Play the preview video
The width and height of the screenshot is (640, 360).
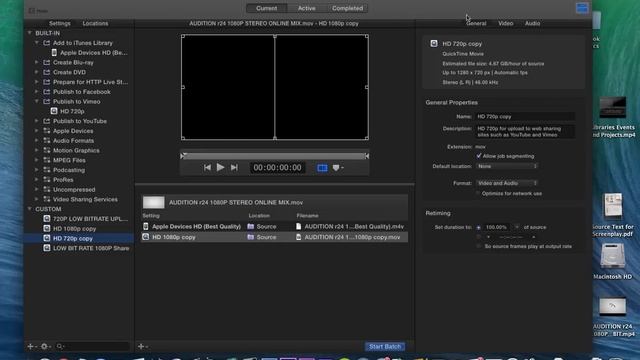(220, 167)
